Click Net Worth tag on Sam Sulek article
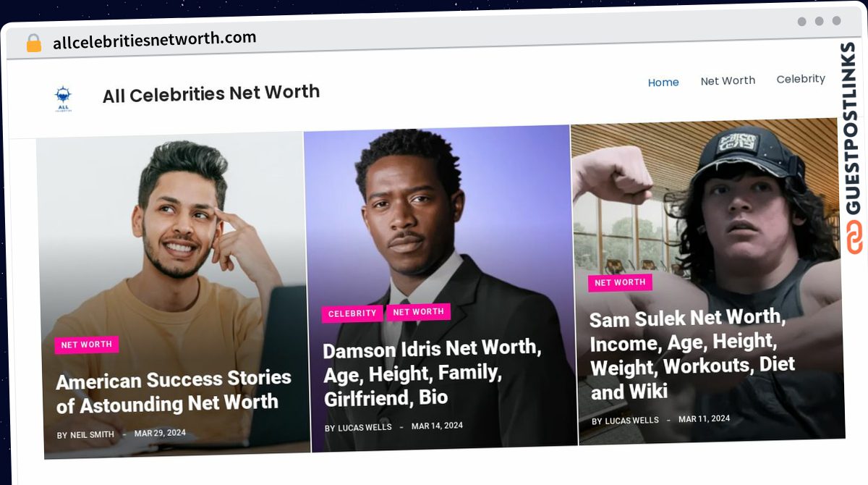This screenshot has height=485, width=868. 620,283
